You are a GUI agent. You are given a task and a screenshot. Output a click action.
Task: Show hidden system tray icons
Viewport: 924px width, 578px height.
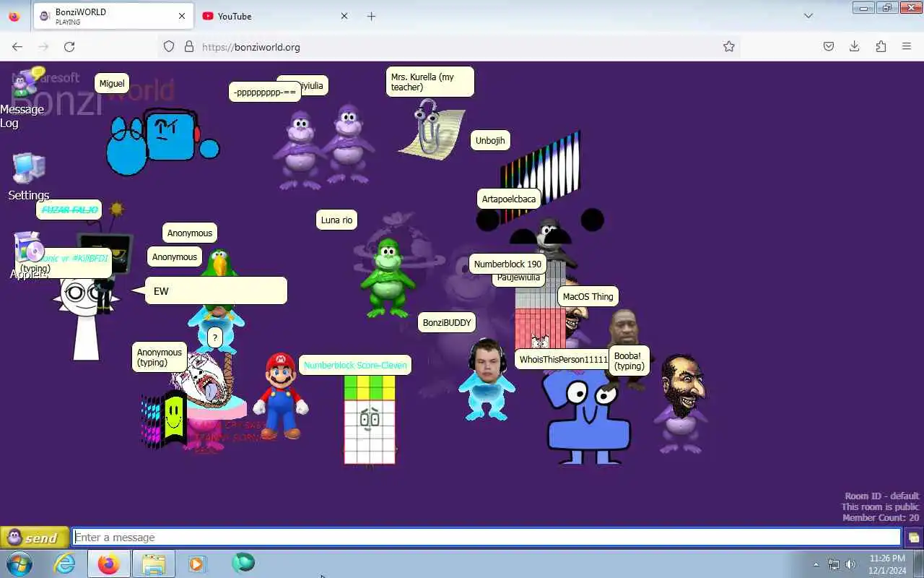pos(816,564)
